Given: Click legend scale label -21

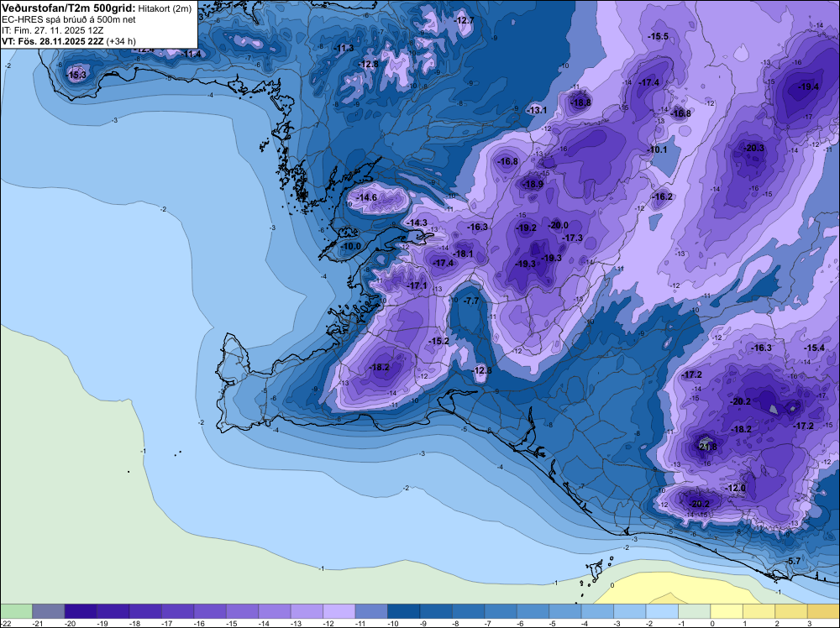Looking at the screenshot, I should 38,623.
